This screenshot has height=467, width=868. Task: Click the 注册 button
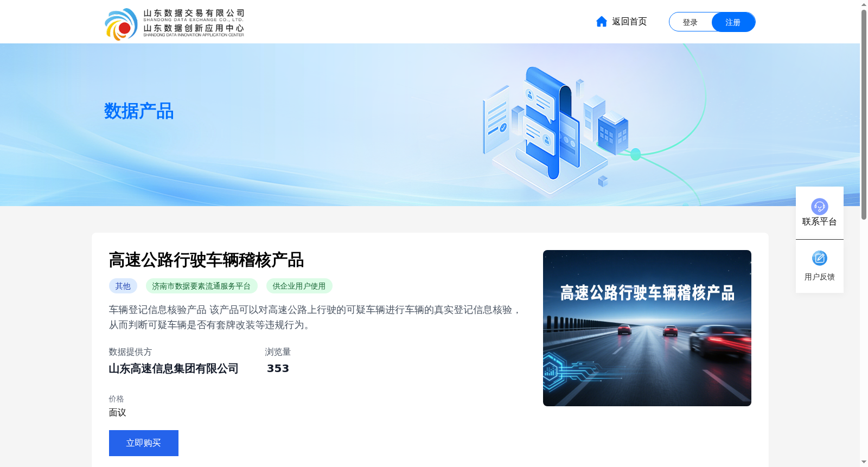(733, 22)
